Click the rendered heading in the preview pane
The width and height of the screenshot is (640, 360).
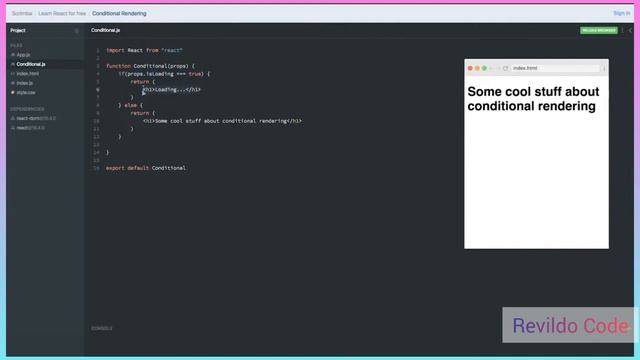tap(533, 99)
